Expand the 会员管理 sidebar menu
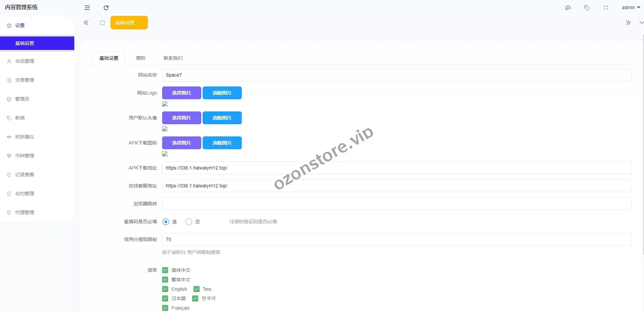This screenshot has height=312, width=644. point(25,61)
